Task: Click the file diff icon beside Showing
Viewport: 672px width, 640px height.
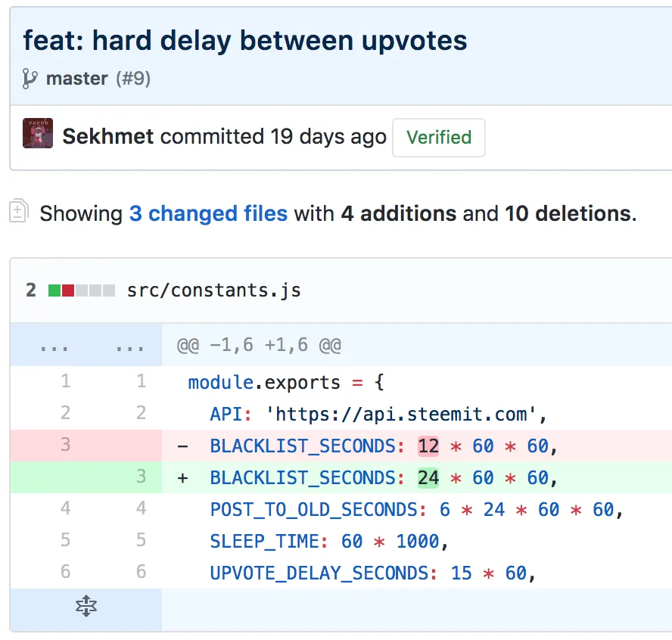Action: [20, 212]
